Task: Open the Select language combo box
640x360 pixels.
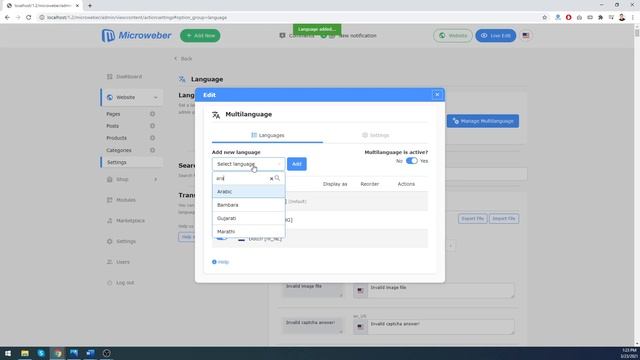Action: 248,164
